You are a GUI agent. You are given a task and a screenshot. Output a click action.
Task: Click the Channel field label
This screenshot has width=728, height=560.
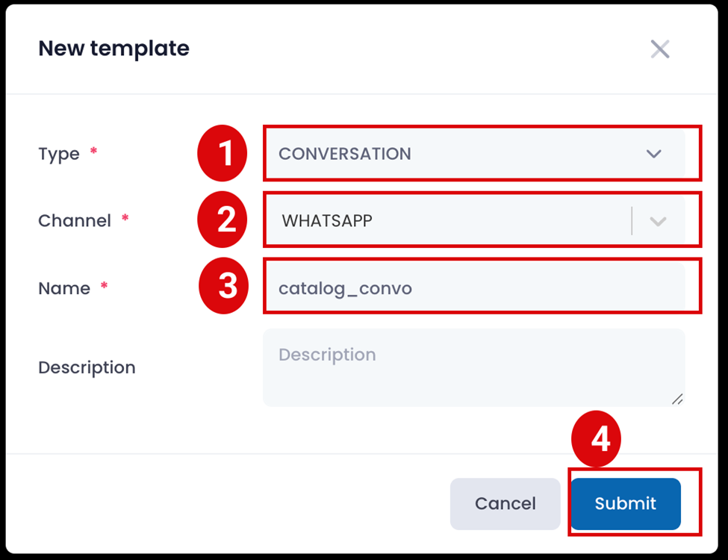(x=75, y=221)
